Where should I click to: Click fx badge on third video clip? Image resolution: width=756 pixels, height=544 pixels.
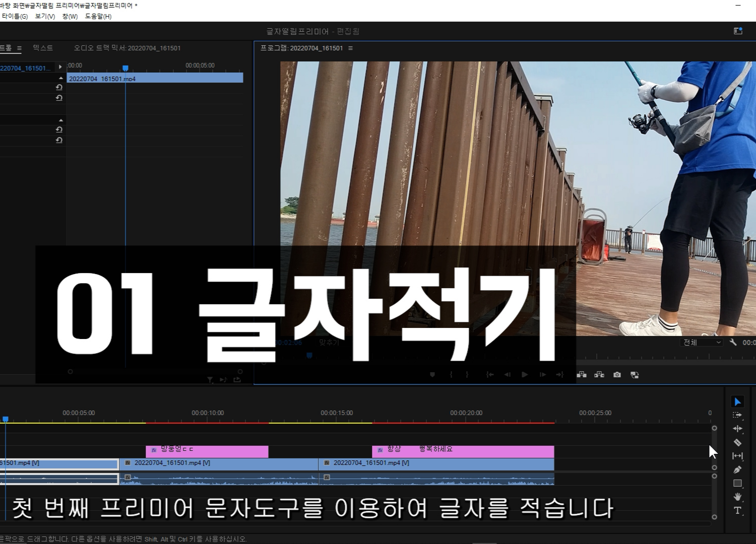[x=327, y=462]
